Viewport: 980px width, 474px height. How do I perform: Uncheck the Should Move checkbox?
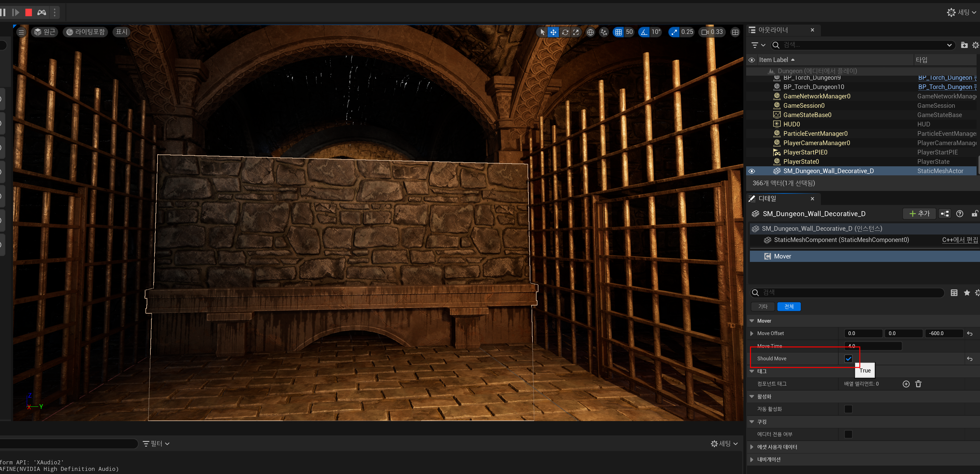pos(848,358)
